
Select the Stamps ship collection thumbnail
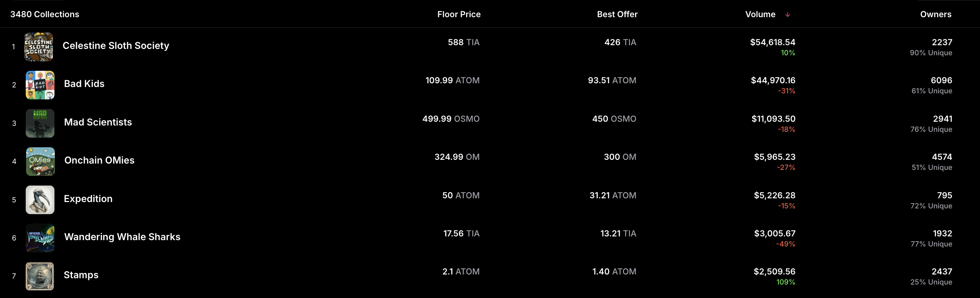pyautogui.click(x=40, y=276)
